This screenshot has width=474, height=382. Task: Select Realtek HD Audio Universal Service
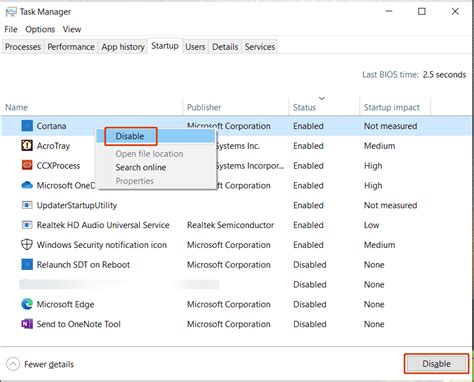click(x=103, y=225)
